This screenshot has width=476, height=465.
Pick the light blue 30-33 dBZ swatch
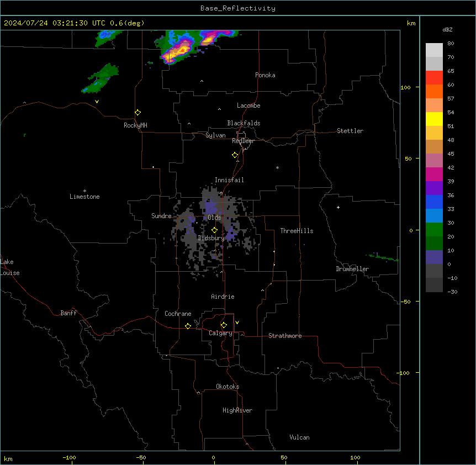(x=434, y=216)
